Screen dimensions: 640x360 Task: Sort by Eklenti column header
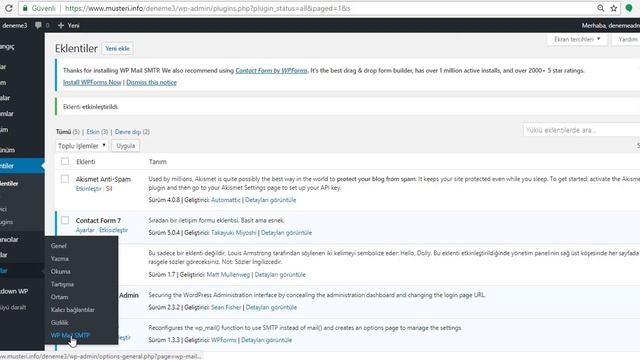pos(86,162)
